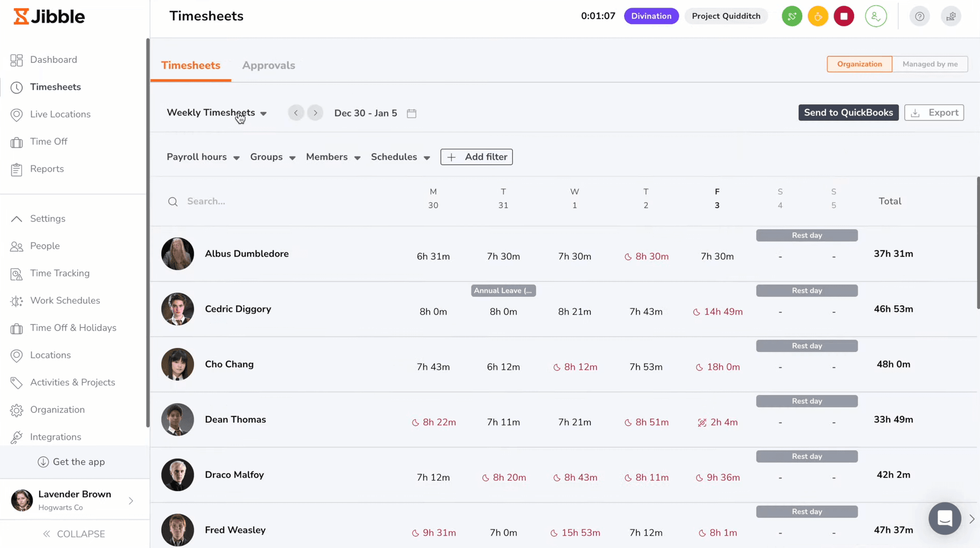Open Reports clipboard icon
The image size is (980, 548).
click(16, 169)
